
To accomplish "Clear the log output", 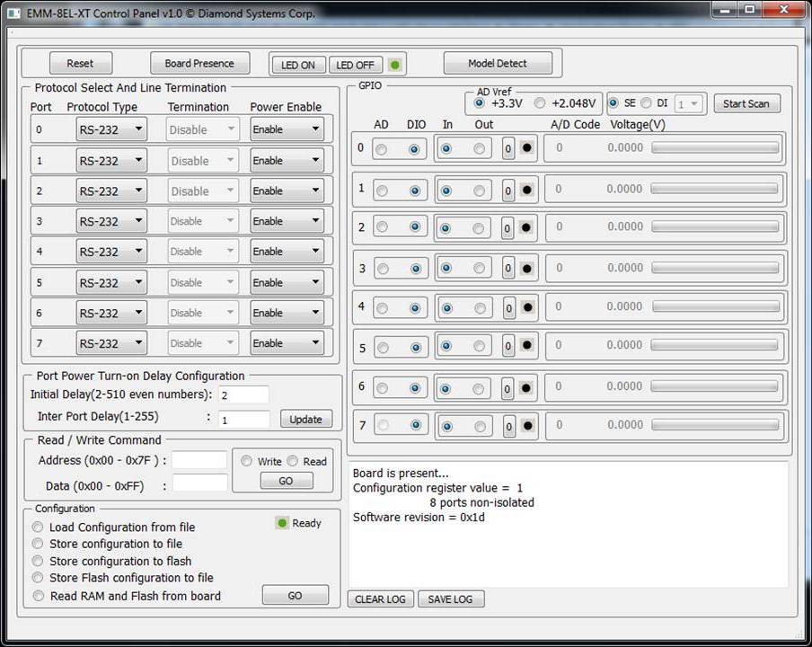I will [x=381, y=598].
